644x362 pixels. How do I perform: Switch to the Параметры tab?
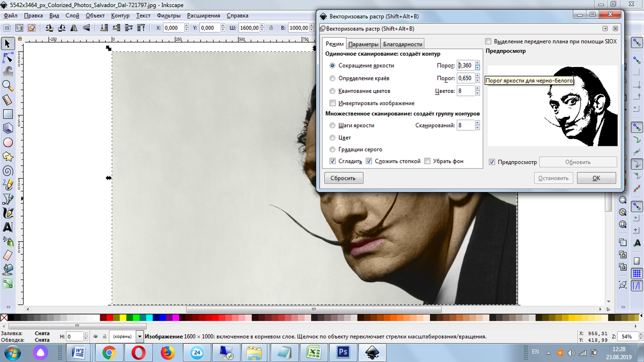[363, 44]
